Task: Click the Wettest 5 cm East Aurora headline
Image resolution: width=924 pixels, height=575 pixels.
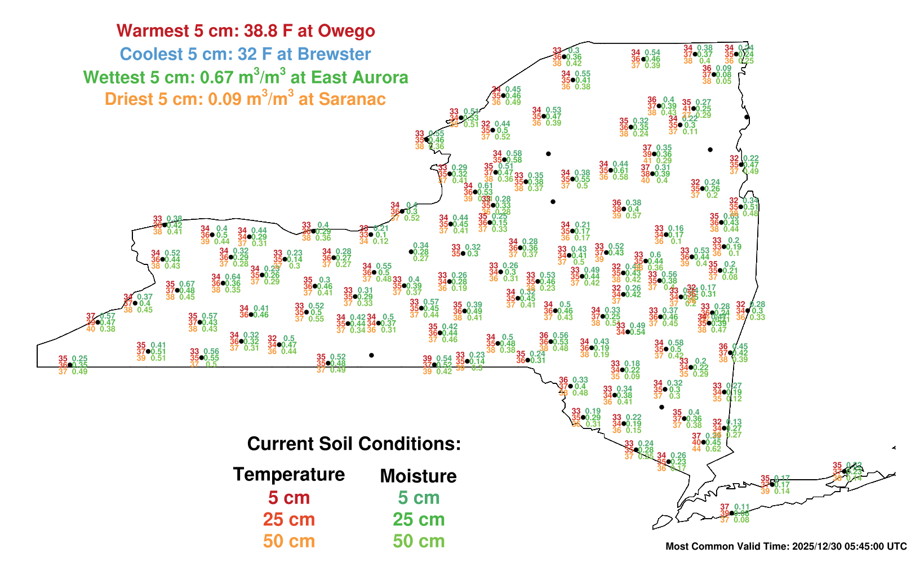Action: (x=246, y=77)
